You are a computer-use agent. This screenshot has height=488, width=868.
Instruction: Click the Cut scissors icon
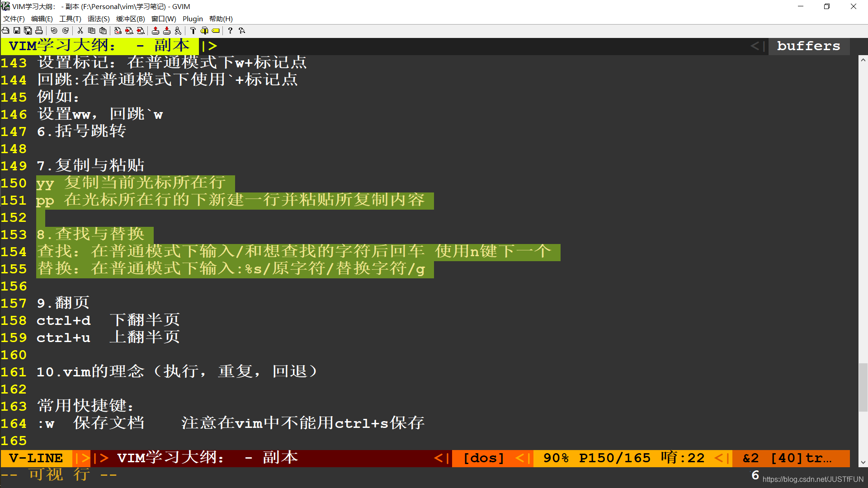click(x=80, y=31)
